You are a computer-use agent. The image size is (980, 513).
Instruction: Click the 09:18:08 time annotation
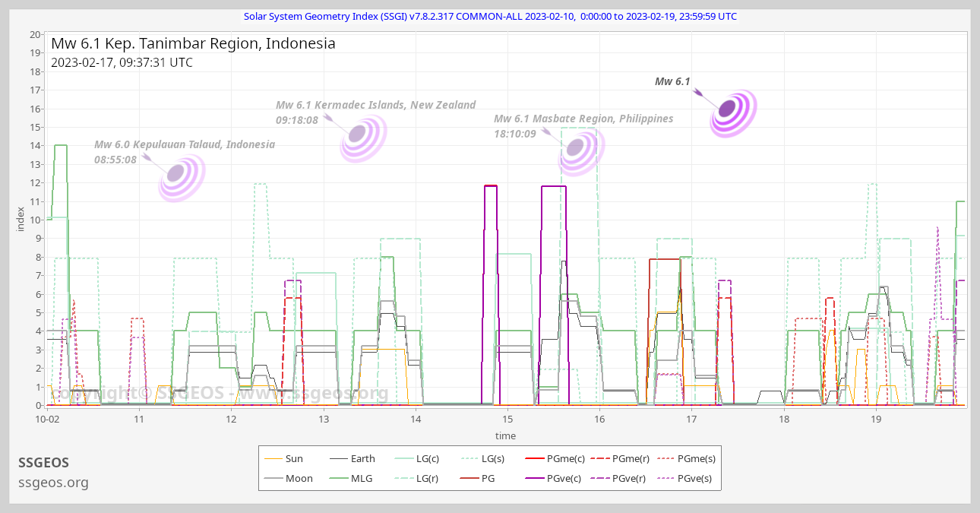tap(296, 120)
